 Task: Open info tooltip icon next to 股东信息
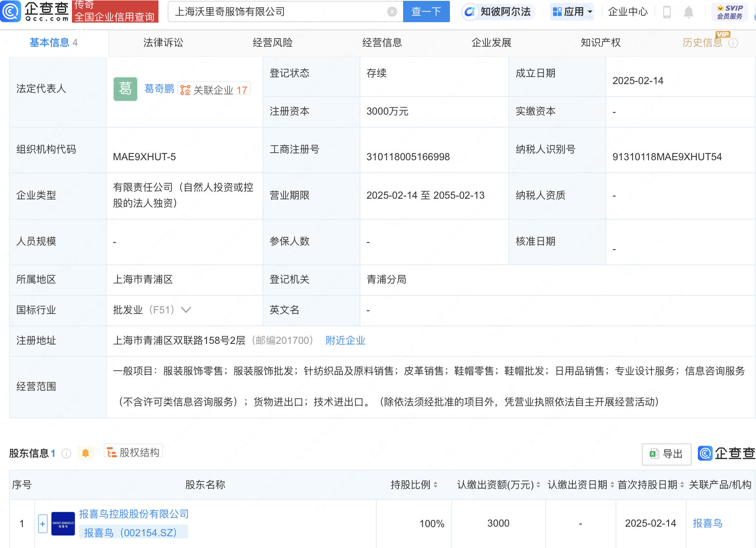[66, 453]
